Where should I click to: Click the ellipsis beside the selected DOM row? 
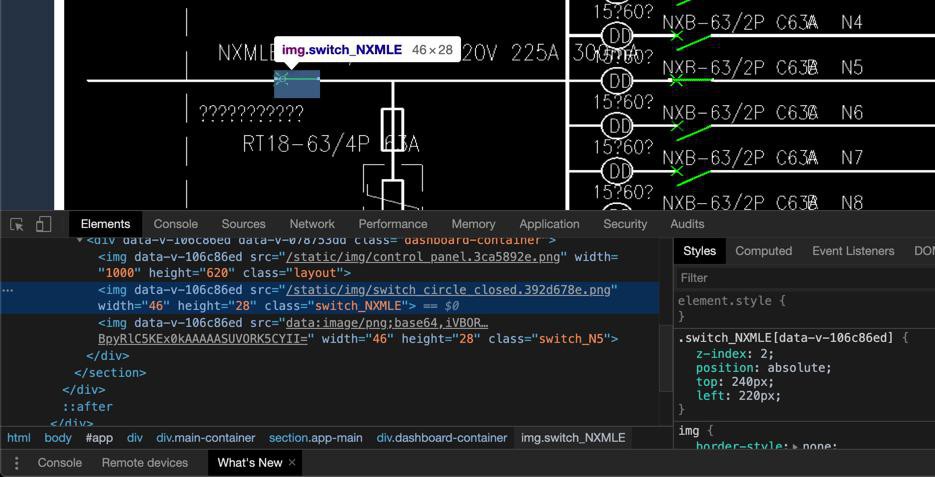pos(8,290)
